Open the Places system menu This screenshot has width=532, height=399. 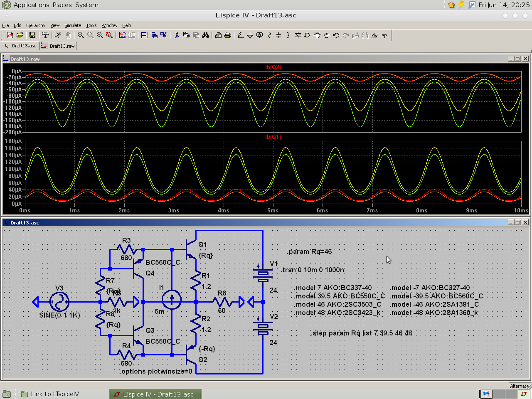[62, 5]
